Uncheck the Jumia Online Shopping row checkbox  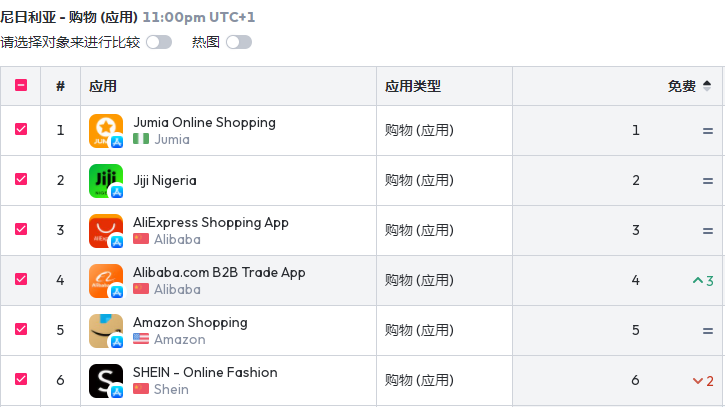21,129
